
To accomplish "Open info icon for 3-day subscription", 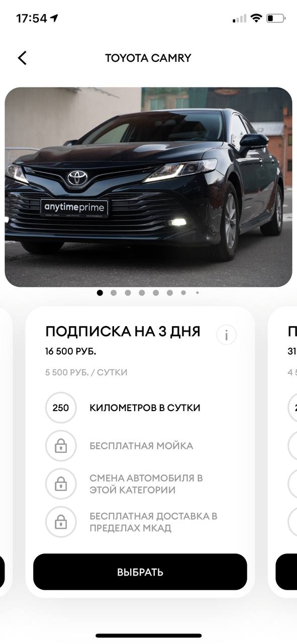I will tap(226, 335).
